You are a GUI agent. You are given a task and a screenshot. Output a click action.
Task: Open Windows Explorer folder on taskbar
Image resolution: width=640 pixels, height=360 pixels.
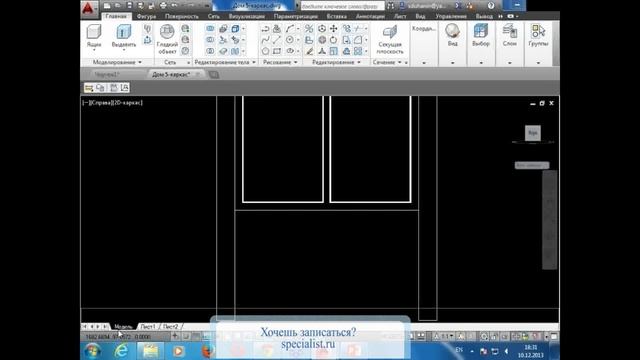pos(150,351)
